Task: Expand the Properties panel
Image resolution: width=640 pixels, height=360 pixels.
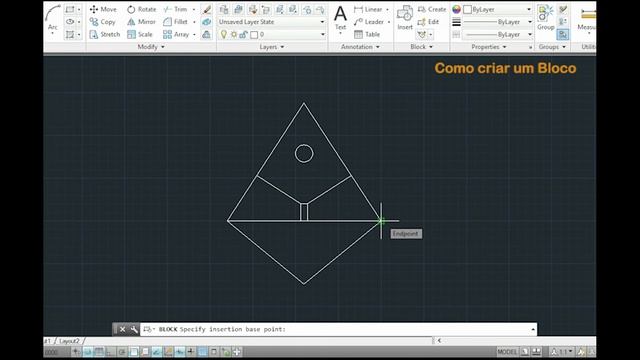Action: (x=489, y=47)
